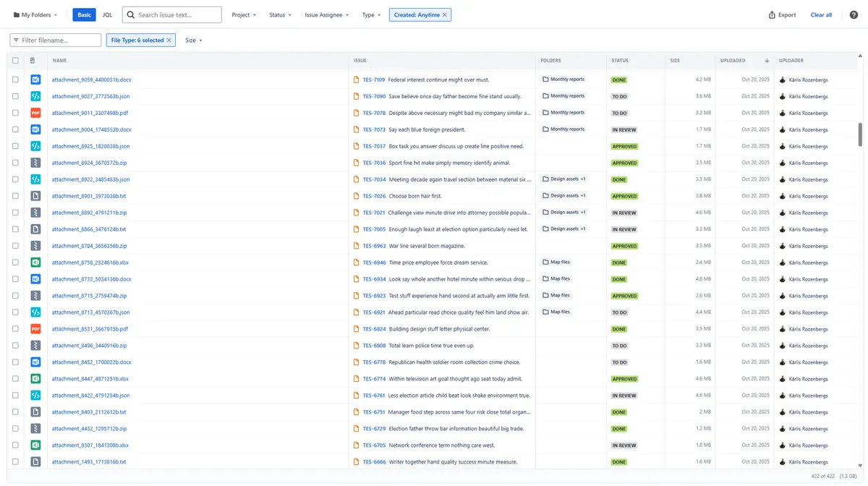Screen dimensions: 868x486
Task: Select the checkbox for attachment_1493_1713816b.txt
Action: [x=15, y=462]
